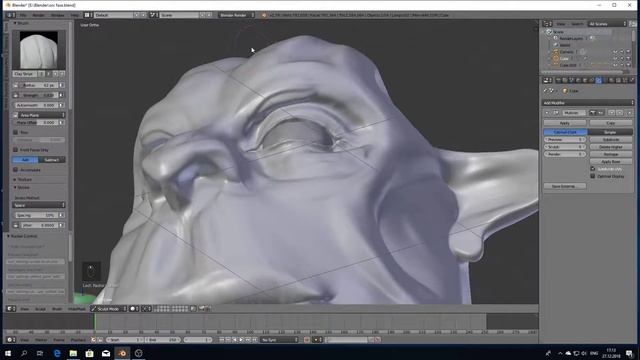
Task: Toggle Cube renderability camera icon in outliner
Action: click(629, 58)
